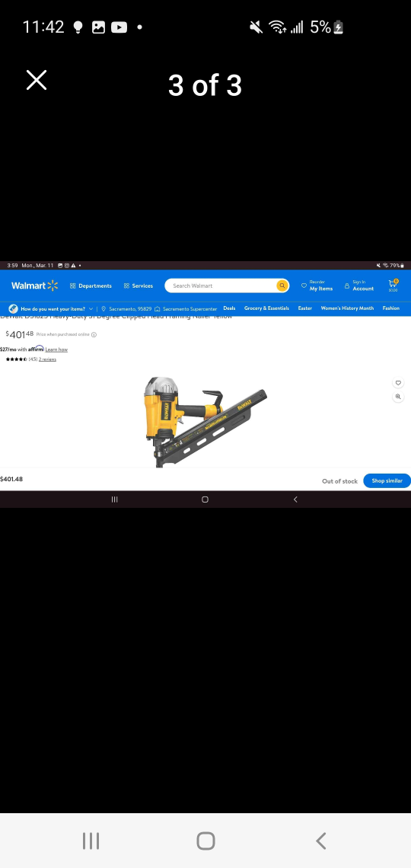Click the Shop similar button

[x=387, y=480]
